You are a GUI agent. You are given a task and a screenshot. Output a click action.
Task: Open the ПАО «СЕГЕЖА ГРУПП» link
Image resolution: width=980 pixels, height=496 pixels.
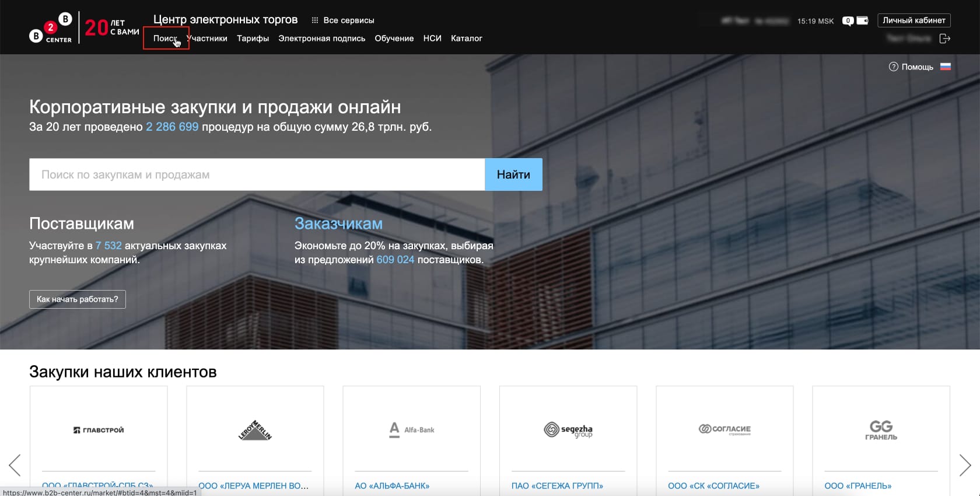(x=557, y=485)
